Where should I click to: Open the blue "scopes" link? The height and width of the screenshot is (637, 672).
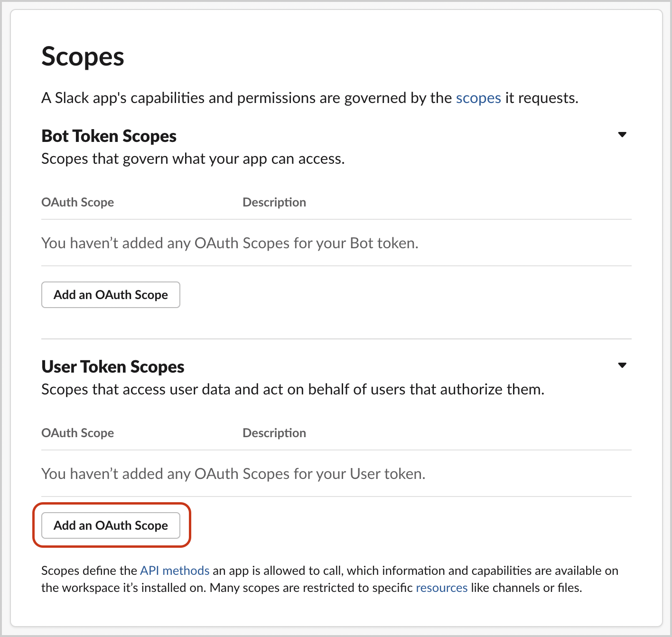(x=478, y=98)
